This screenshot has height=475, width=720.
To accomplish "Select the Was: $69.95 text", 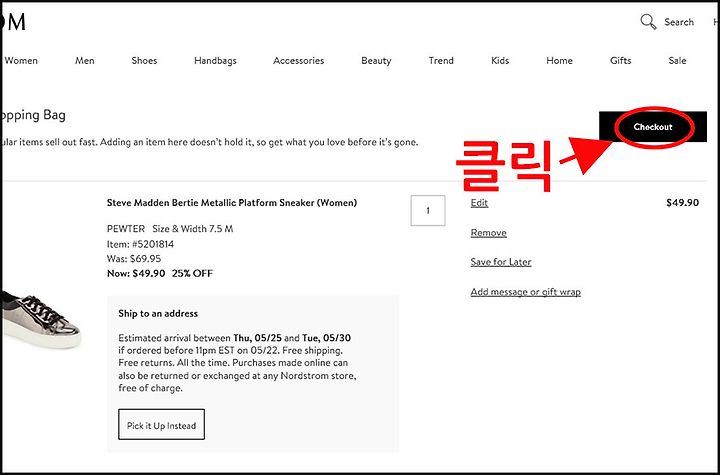I will click(134, 259).
